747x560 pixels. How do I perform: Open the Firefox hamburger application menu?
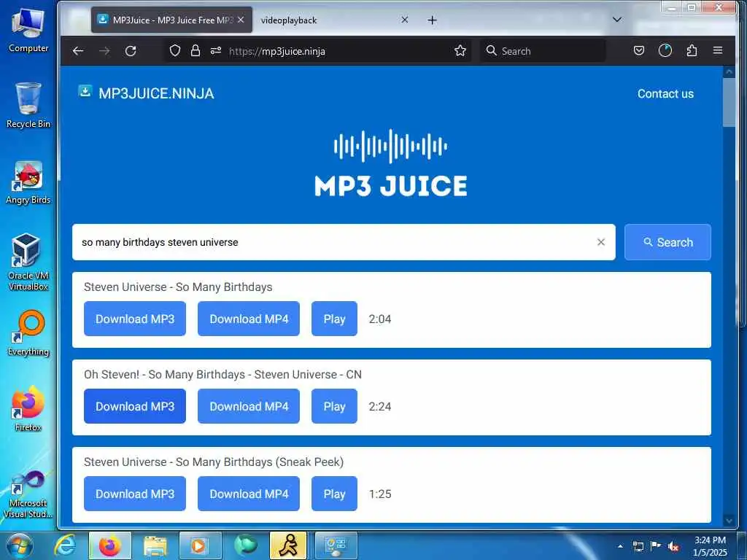click(x=718, y=50)
